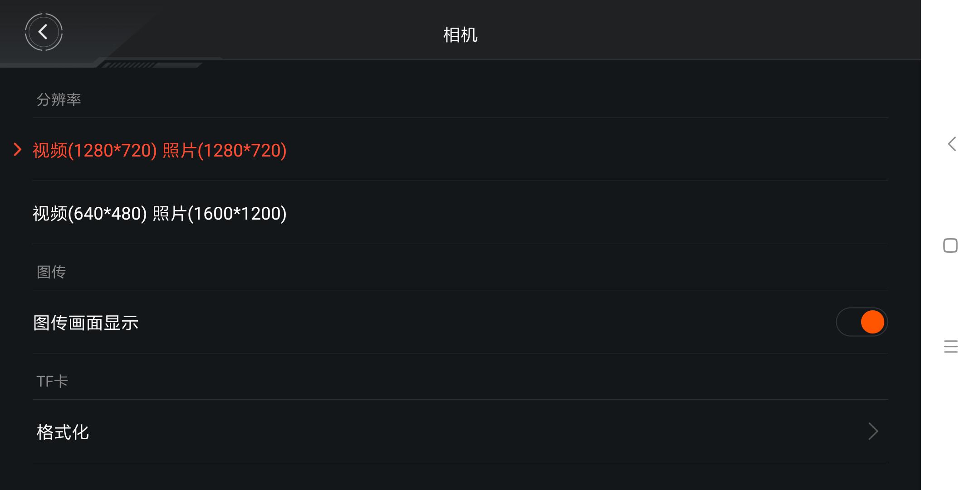This screenshot has width=980, height=490.
Task: Click the orange chevron beside selected resolution
Action: click(x=18, y=150)
